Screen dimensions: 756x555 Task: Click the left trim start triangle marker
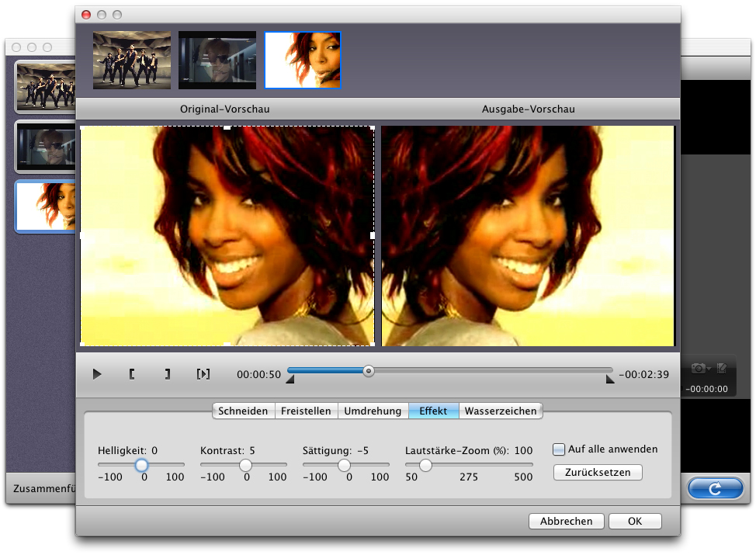[x=290, y=380]
